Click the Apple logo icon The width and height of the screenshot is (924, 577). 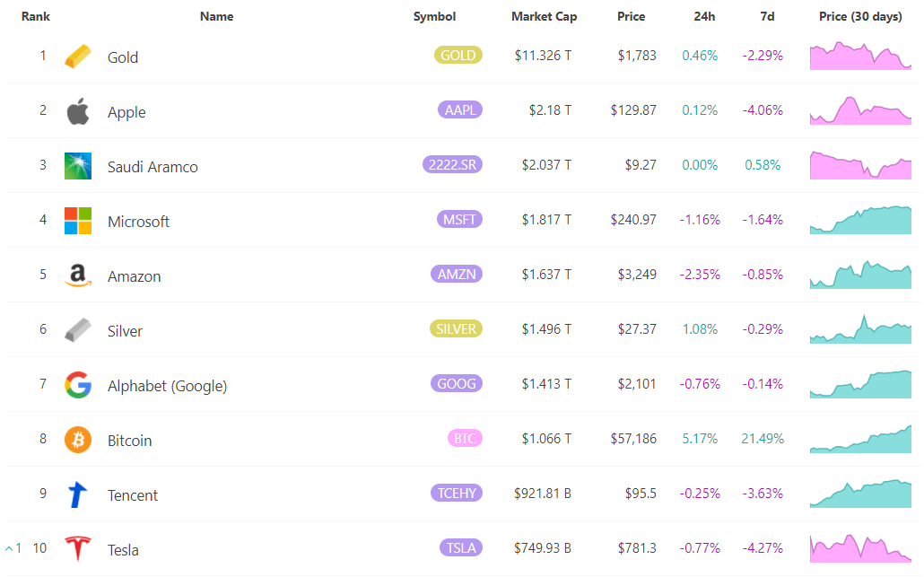coord(78,111)
